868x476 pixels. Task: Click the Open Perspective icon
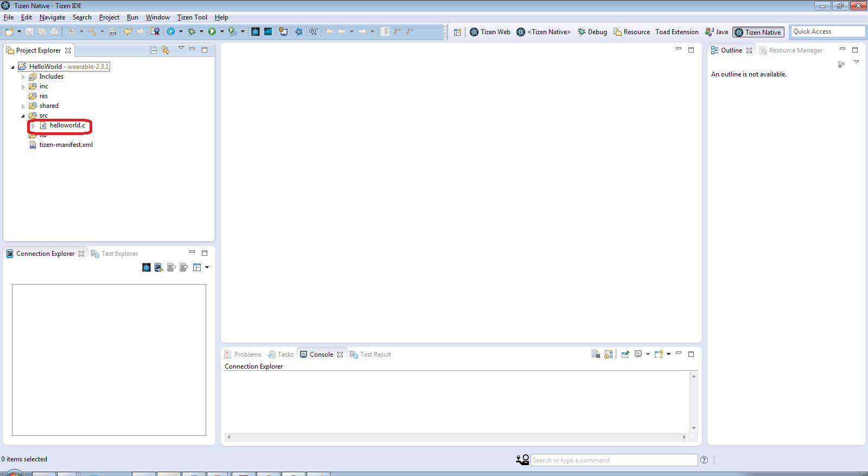457,32
